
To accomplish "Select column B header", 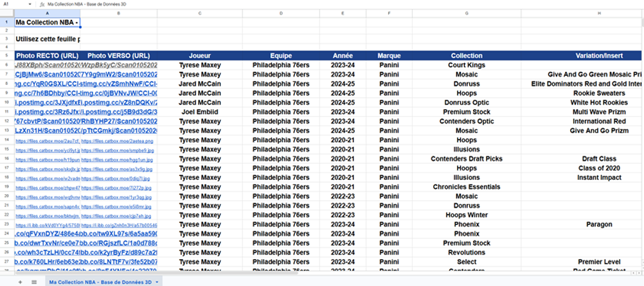I will click(x=119, y=13).
